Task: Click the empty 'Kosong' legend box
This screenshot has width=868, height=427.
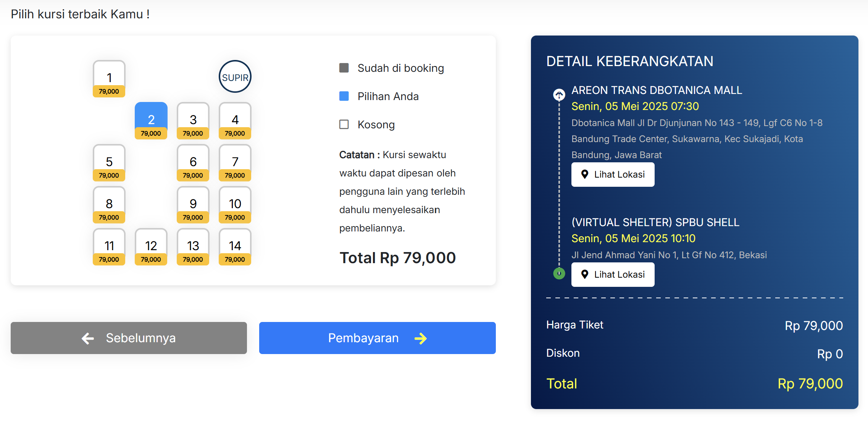Action: (x=344, y=125)
